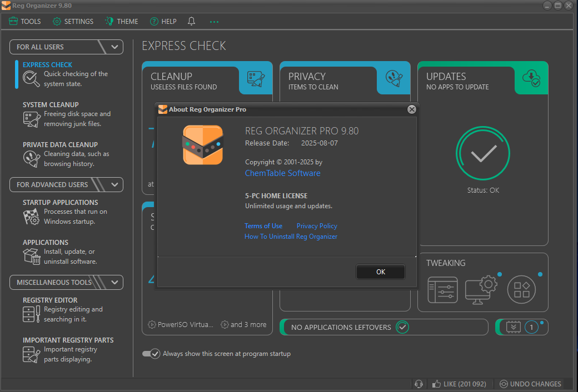
Task: Click the Registry Editor icon
Action: click(32, 314)
